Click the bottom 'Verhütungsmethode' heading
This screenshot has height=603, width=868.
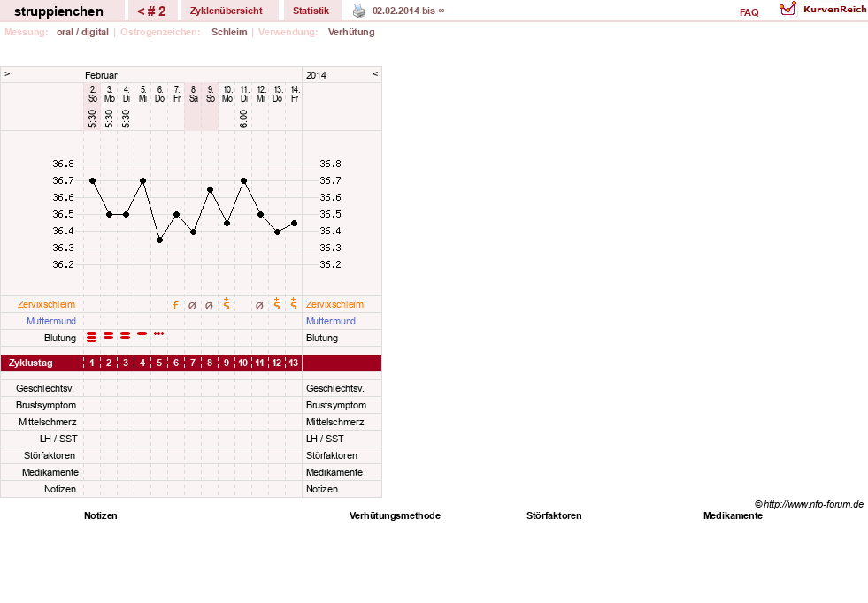point(395,515)
